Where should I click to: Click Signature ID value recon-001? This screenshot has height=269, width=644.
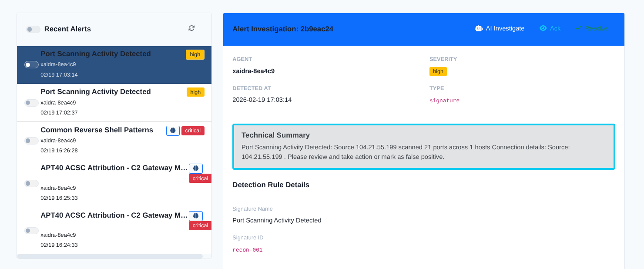pos(248,250)
